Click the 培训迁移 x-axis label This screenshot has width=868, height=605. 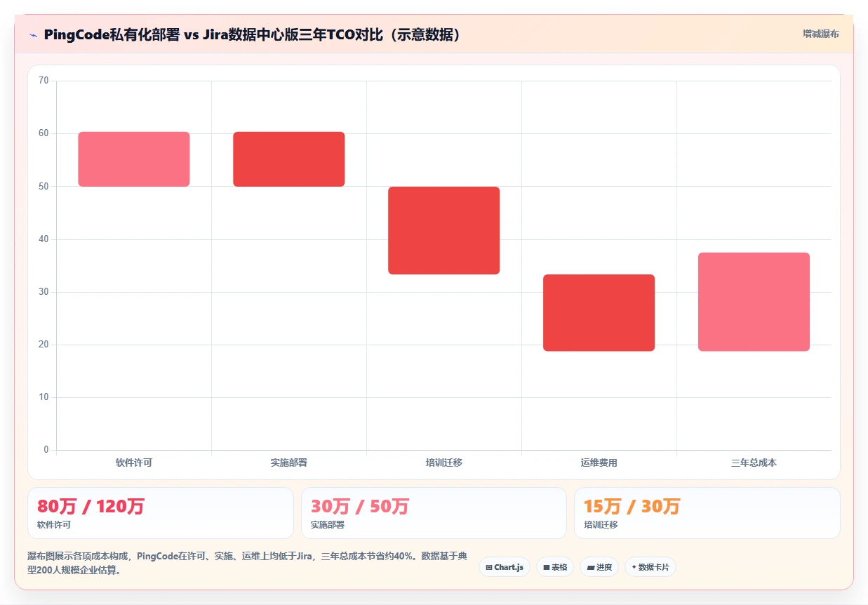pos(444,463)
